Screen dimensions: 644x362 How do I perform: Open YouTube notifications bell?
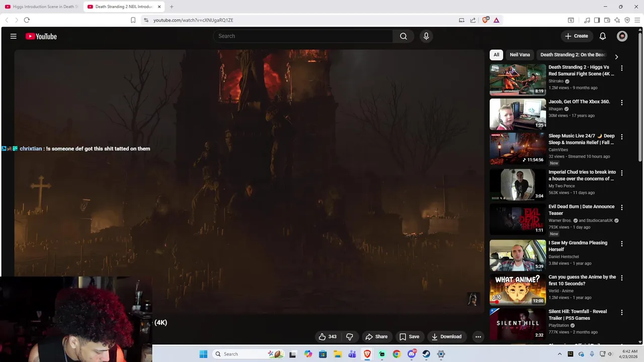pos(603,36)
